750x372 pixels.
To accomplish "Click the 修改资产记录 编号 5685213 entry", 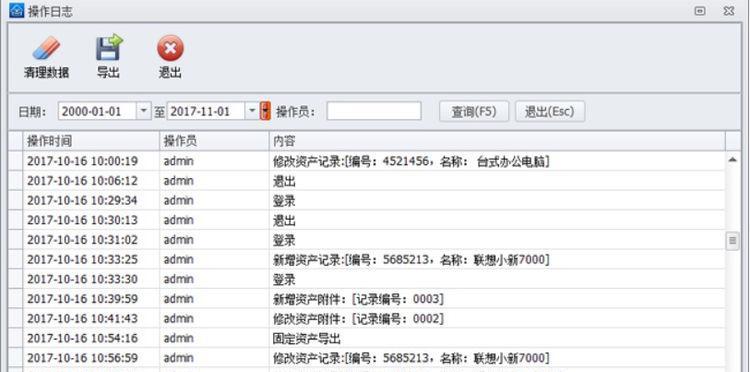I will (411, 358).
